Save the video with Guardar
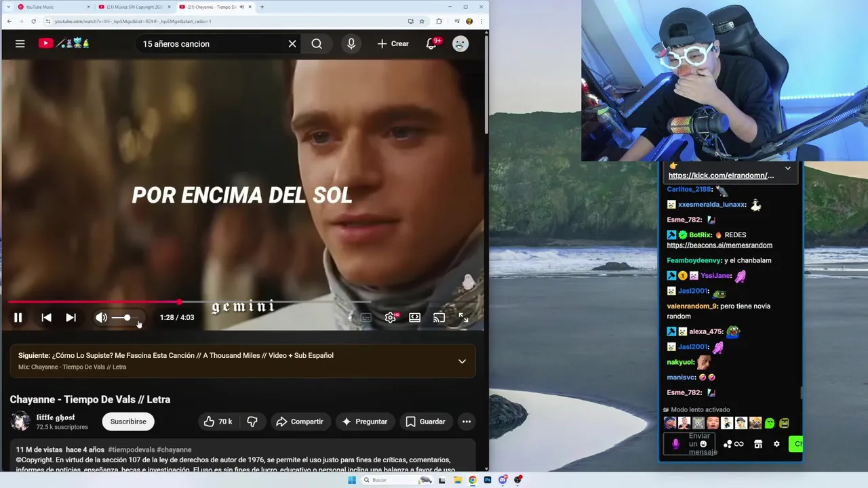The image size is (868, 488). (426, 422)
